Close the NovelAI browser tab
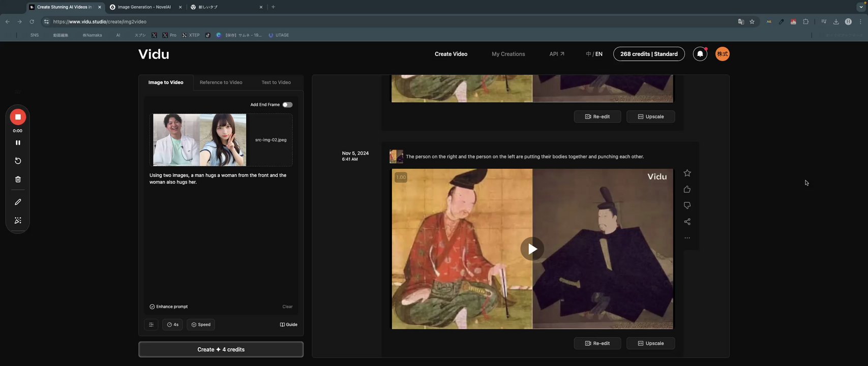 [x=180, y=7]
